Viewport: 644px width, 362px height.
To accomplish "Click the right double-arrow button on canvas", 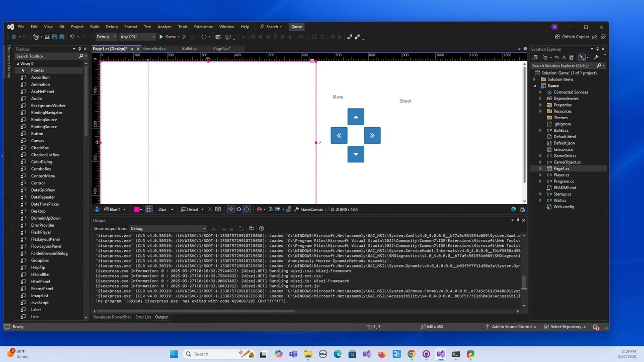I will (x=372, y=135).
